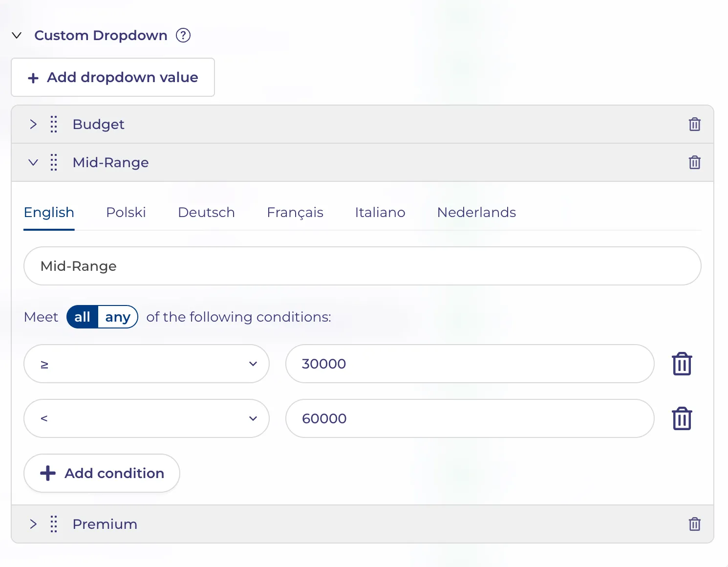Switch to the Français tab
Image resolution: width=728 pixels, height=567 pixels.
(295, 212)
